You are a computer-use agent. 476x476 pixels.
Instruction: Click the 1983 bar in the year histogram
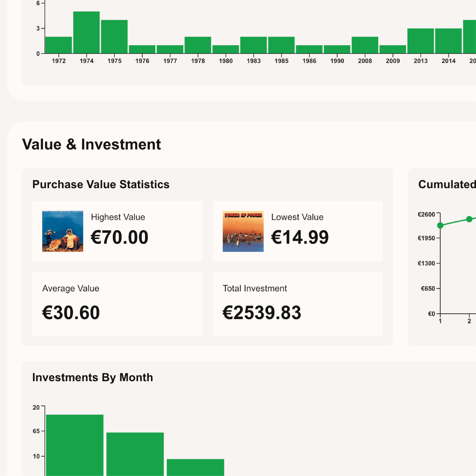254,44
